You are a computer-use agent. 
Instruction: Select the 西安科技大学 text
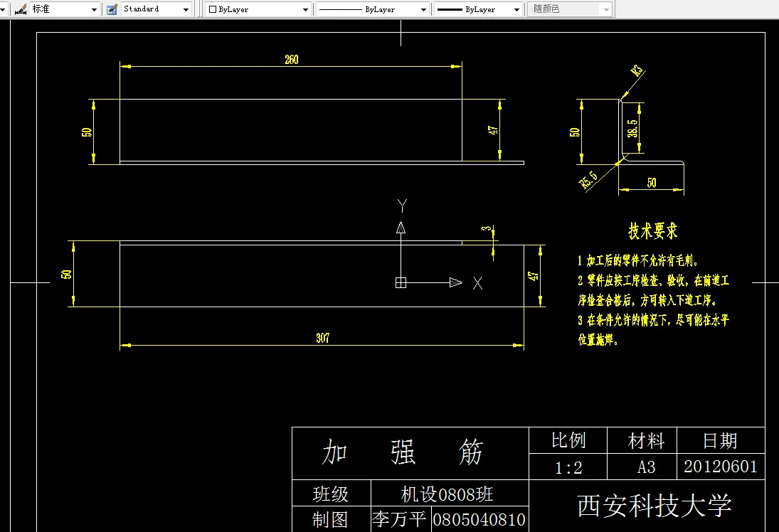point(655,506)
